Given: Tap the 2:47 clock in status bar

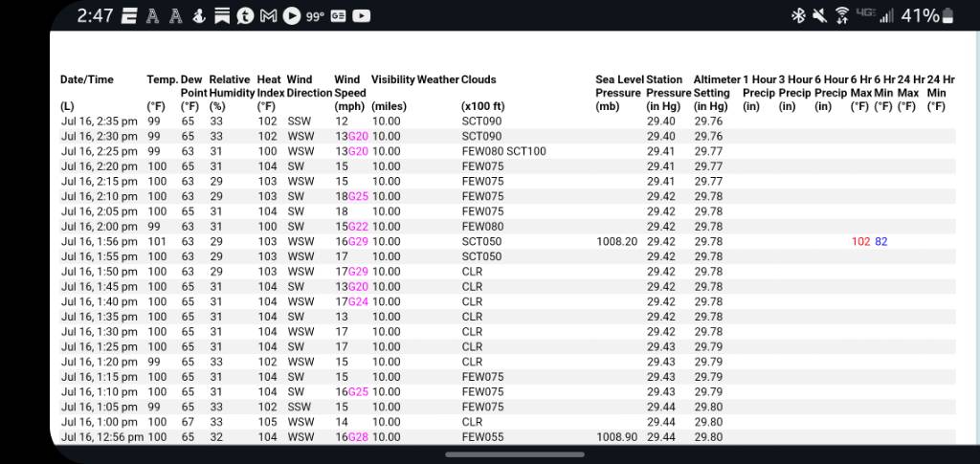Looking at the screenshot, I should pyautogui.click(x=95, y=15).
